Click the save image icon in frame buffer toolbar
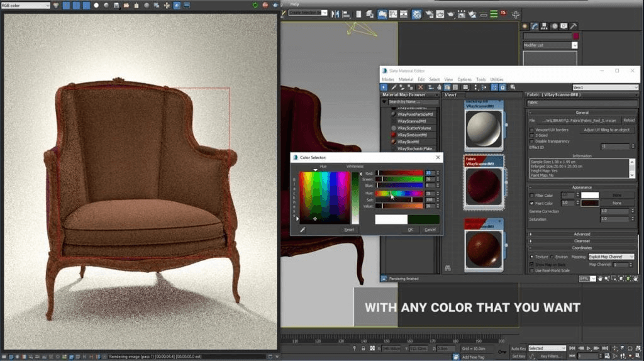Screen dimensions: 644x361 (x=116, y=5)
